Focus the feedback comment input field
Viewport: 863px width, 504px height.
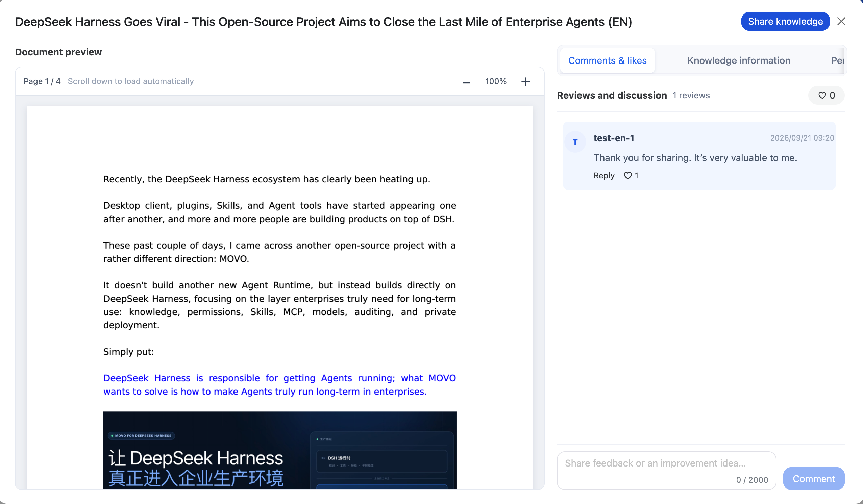point(666,470)
